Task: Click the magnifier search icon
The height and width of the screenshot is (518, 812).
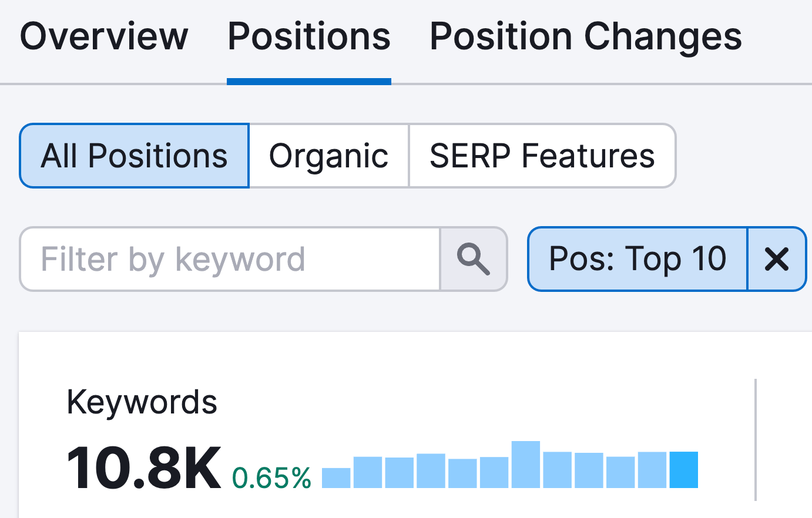Action: pyautogui.click(x=473, y=260)
